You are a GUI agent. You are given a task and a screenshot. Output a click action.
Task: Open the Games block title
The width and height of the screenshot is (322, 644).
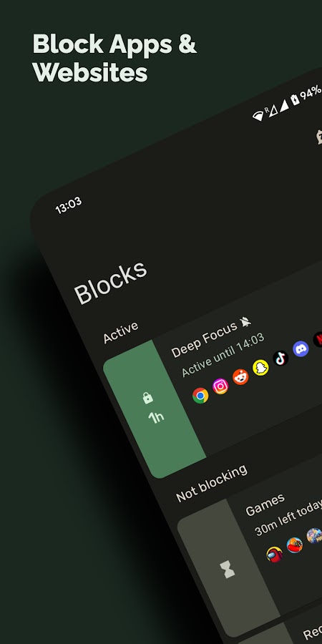[265, 504]
